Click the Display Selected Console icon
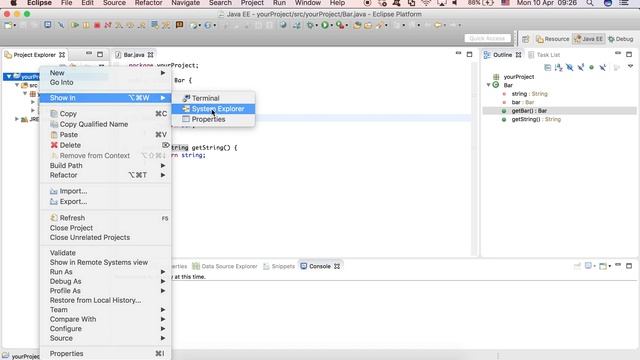 589,266
